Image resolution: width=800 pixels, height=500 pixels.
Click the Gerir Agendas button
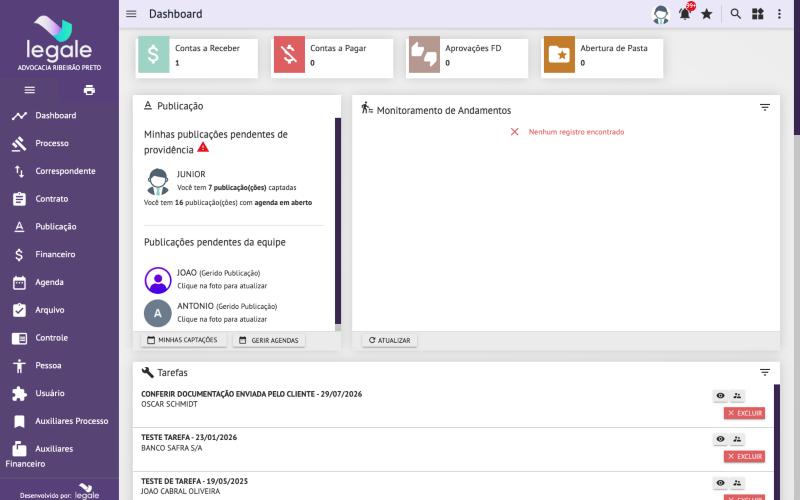click(269, 340)
